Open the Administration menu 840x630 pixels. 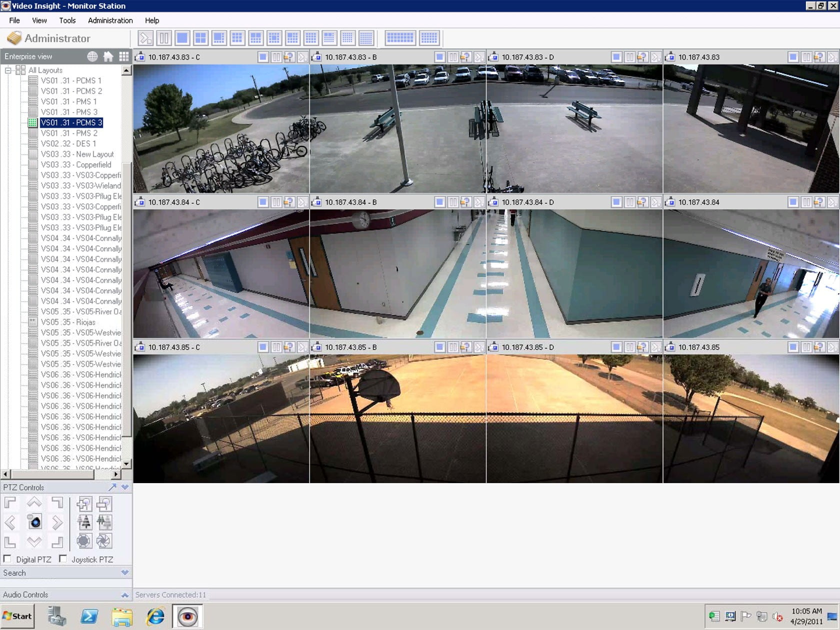[x=110, y=20]
